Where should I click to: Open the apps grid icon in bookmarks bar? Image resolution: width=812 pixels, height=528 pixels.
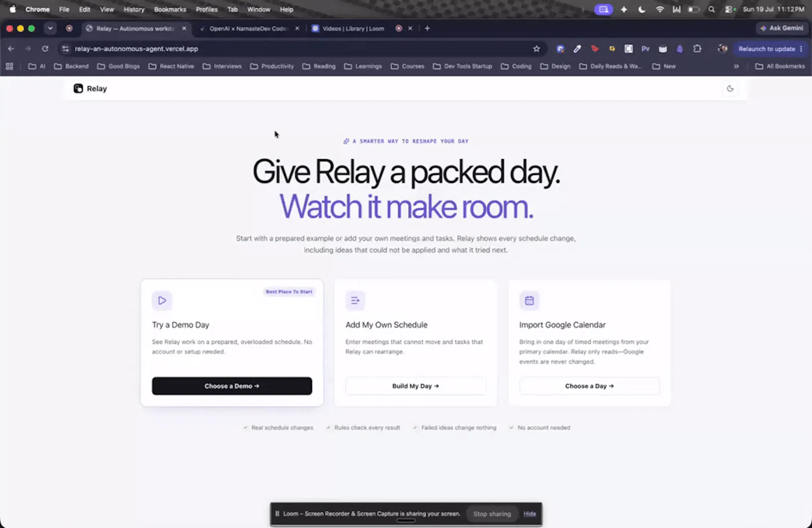point(9,66)
